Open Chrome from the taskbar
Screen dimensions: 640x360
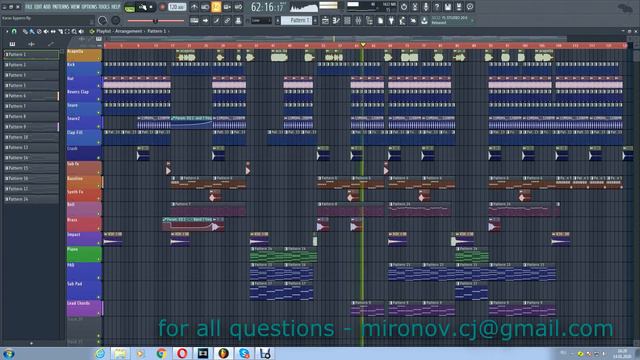coord(162,353)
